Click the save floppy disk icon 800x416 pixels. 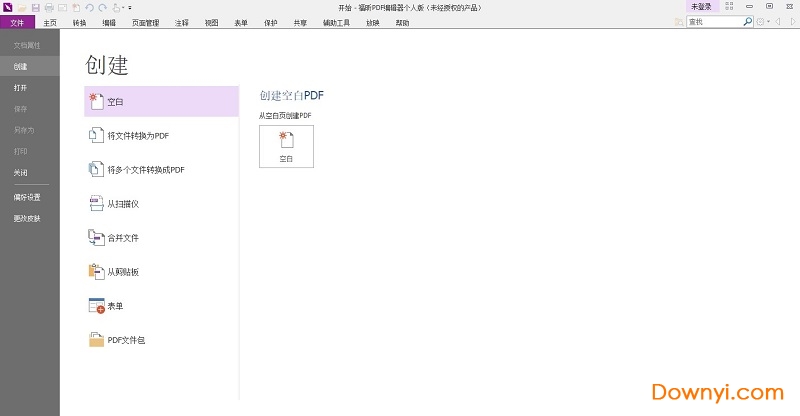(x=36, y=8)
